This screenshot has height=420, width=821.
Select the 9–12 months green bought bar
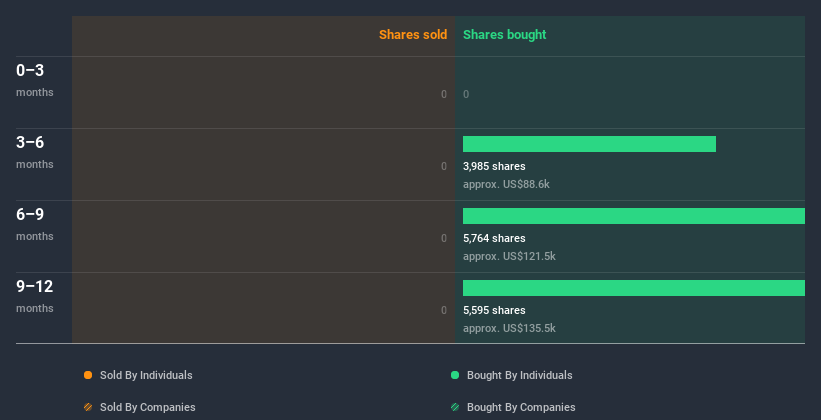[634, 288]
